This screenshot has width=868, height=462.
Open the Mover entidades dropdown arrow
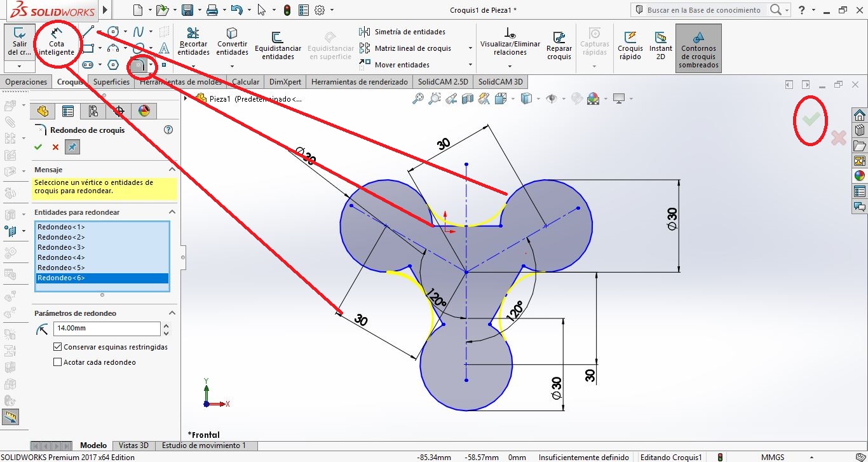470,65
